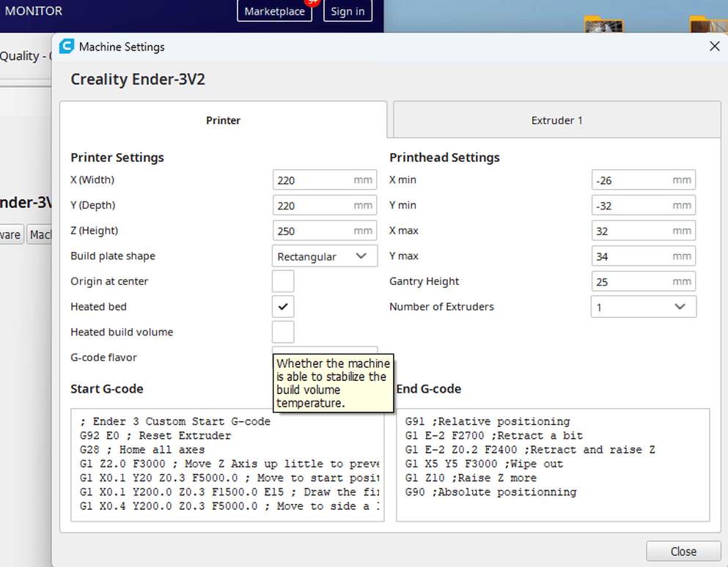The height and width of the screenshot is (567, 728).
Task: Click the 'G28 ; Home all axes' line
Action: click(x=142, y=450)
